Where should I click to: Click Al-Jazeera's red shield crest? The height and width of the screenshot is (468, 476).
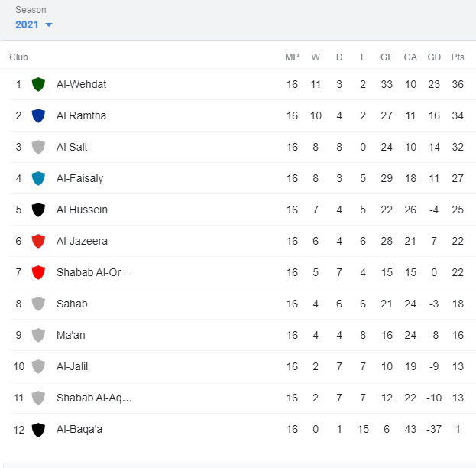[x=38, y=241]
